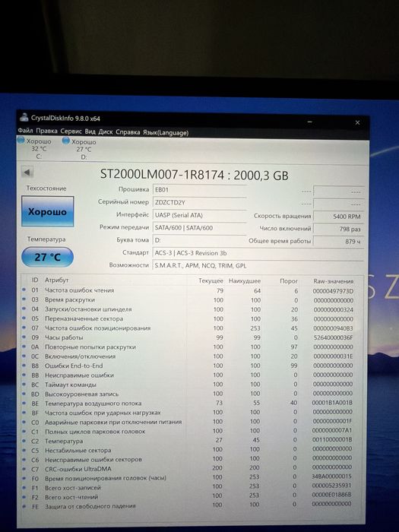This screenshot has width=399, height=532.
Task: Open the Сервис menu
Action: click(x=71, y=131)
